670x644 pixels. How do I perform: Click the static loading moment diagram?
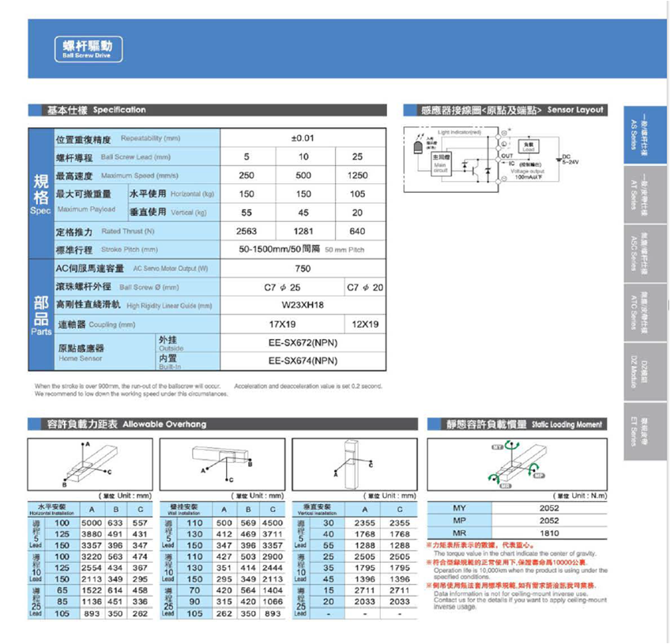(x=517, y=465)
